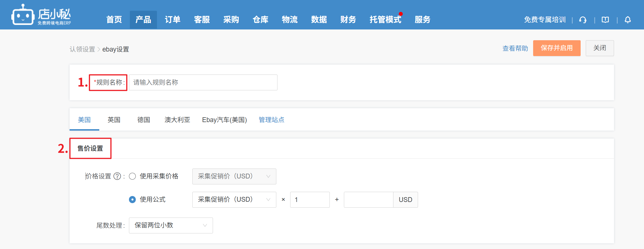Click the 保存并启用 button
The image size is (644, 249).
pyautogui.click(x=556, y=48)
